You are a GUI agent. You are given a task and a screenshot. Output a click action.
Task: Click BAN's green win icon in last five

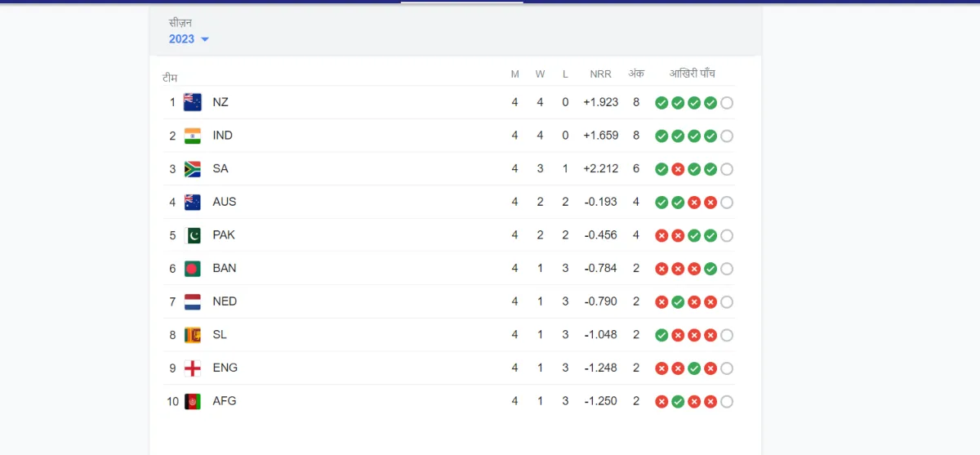(x=710, y=269)
